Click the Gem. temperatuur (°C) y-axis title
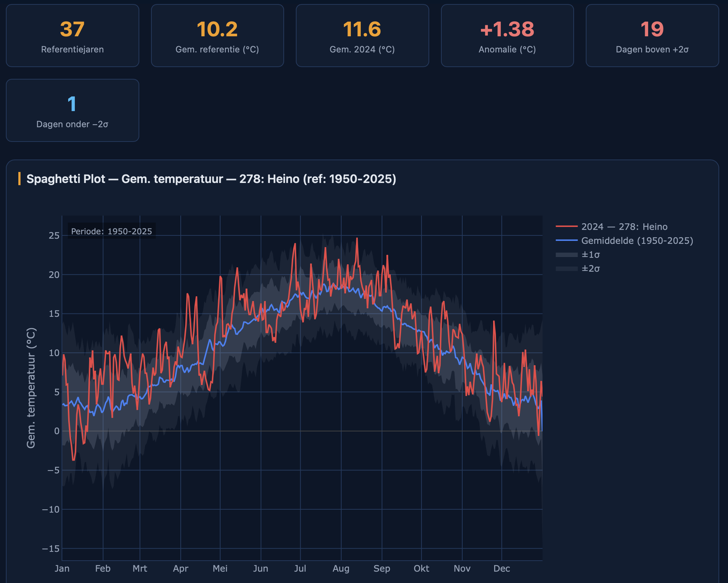 click(31, 388)
